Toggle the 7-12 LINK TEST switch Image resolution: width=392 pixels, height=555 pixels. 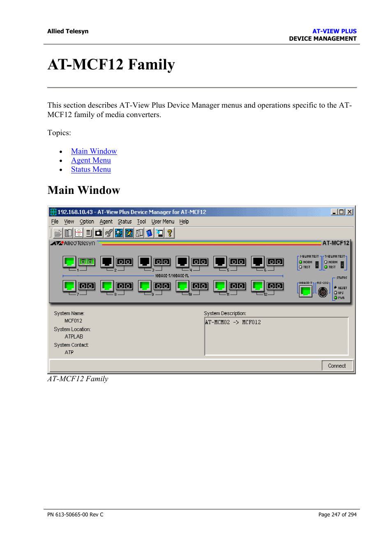342,265
